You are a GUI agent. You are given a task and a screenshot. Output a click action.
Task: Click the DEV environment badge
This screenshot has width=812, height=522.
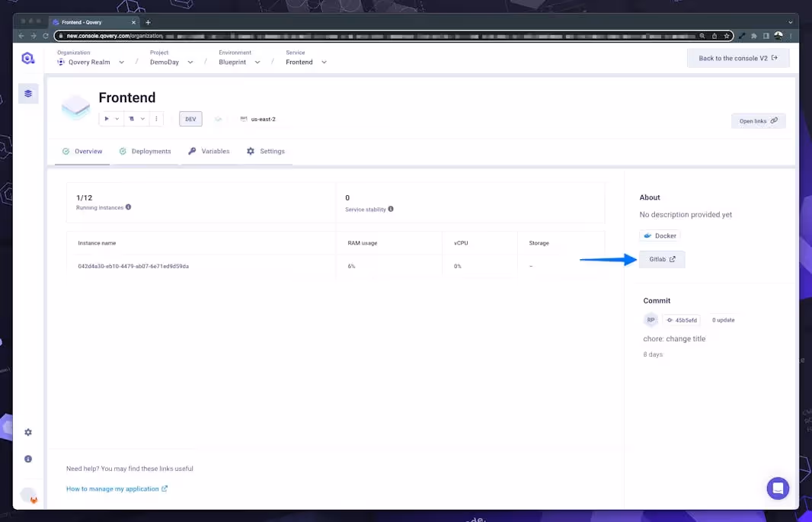click(190, 119)
